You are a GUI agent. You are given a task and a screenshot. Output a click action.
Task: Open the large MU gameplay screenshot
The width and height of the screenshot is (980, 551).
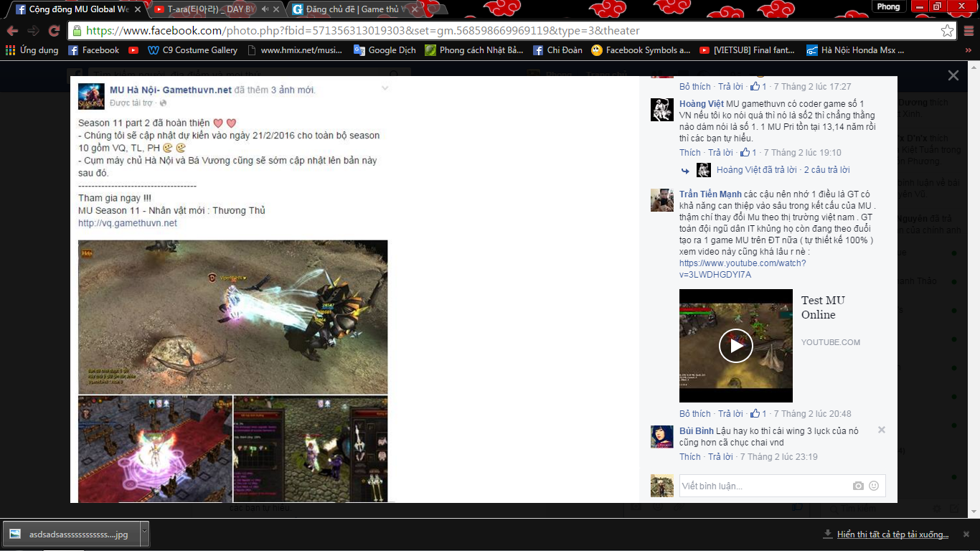point(232,316)
